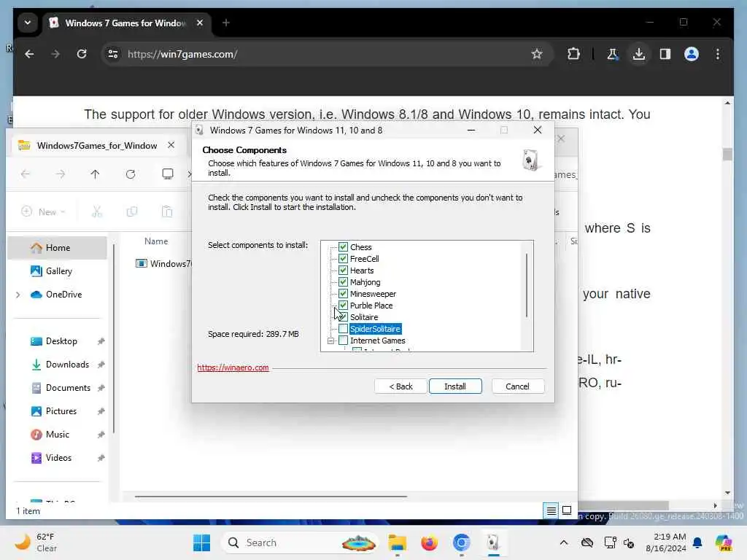Select the SpiderSolitaire label in list
This screenshot has height=560, width=747.
pos(376,329)
